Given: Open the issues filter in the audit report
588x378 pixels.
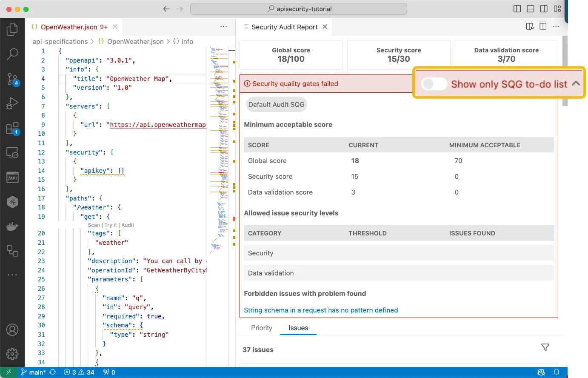Looking at the screenshot, I should click(x=545, y=347).
